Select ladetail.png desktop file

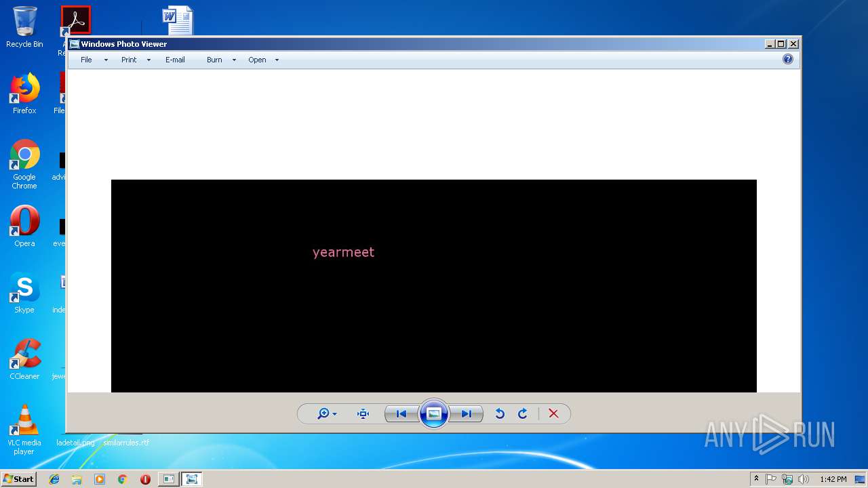[x=75, y=443]
